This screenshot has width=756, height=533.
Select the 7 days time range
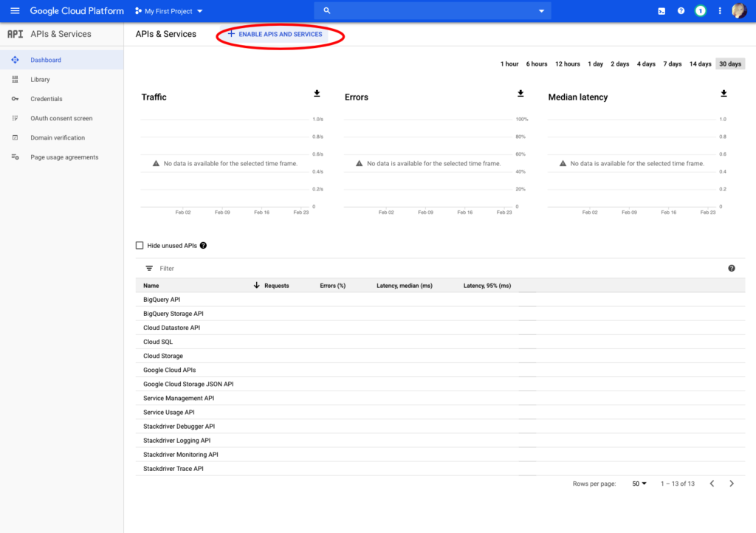click(672, 63)
